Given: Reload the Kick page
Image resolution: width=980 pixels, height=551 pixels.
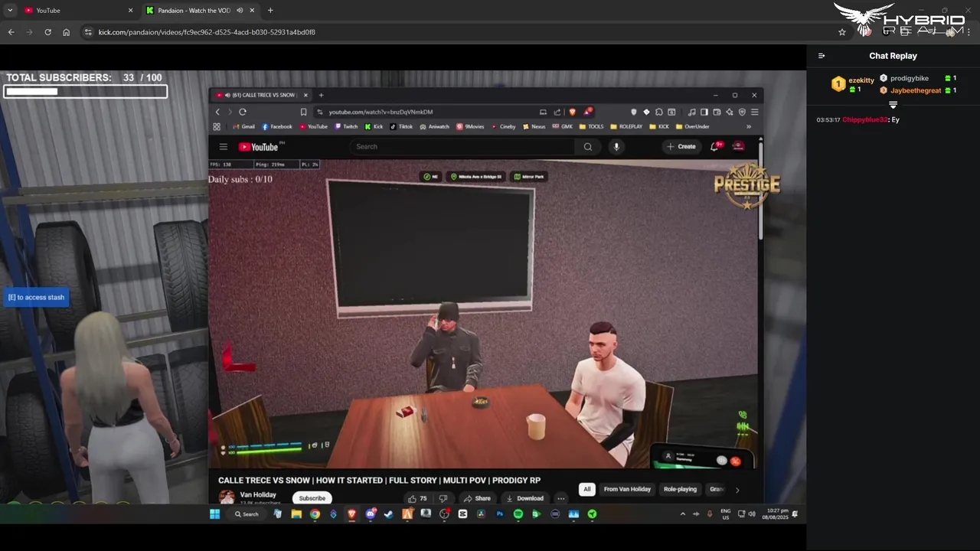Looking at the screenshot, I should coord(47,32).
